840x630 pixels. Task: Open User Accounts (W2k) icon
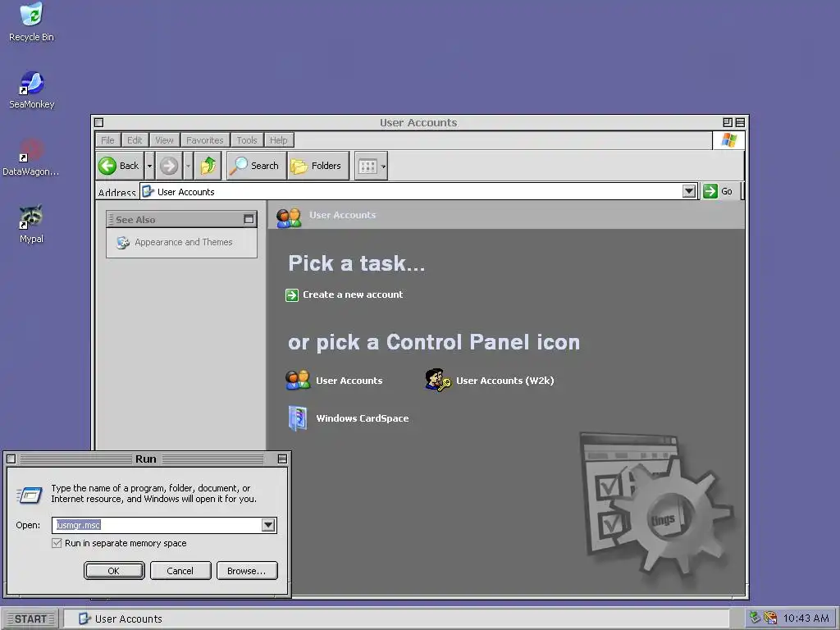click(438, 381)
